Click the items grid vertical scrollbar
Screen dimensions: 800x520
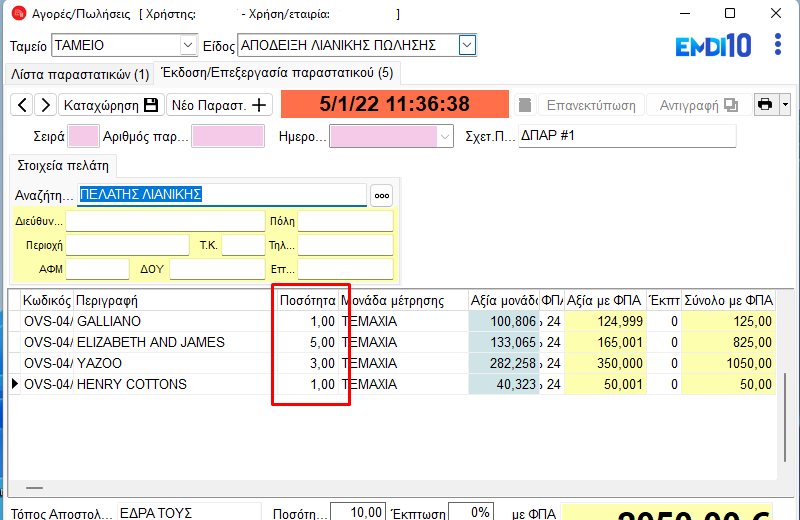coord(785,417)
